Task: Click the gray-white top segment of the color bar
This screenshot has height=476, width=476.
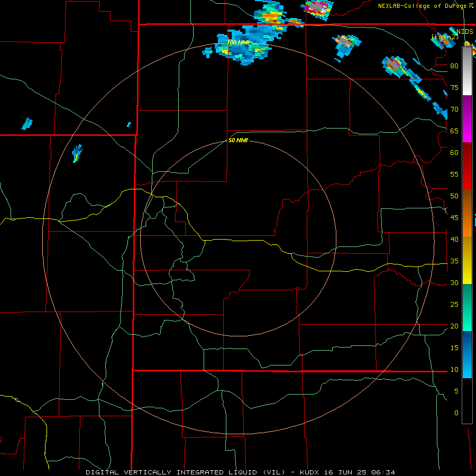Action: pos(467,71)
